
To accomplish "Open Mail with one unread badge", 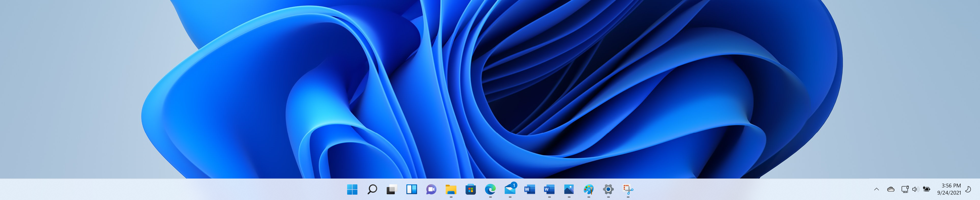I will click(510, 189).
